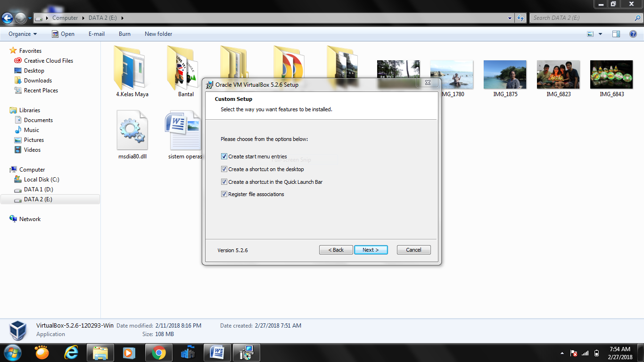Show hidden system tray icons

(x=562, y=353)
